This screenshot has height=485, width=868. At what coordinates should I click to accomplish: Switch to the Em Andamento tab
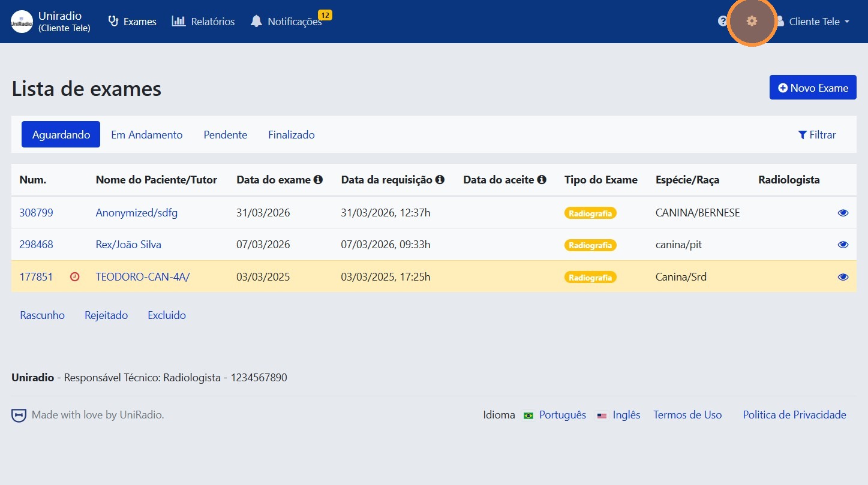[x=146, y=134]
